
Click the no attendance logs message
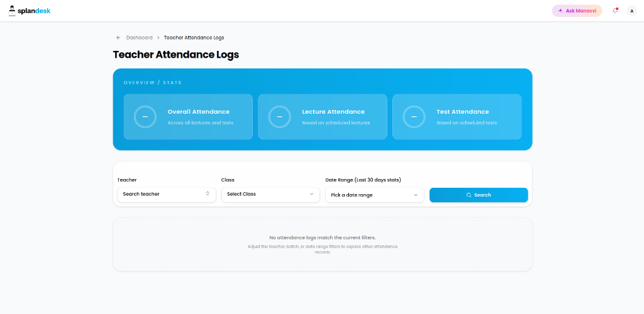tap(323, 237)
